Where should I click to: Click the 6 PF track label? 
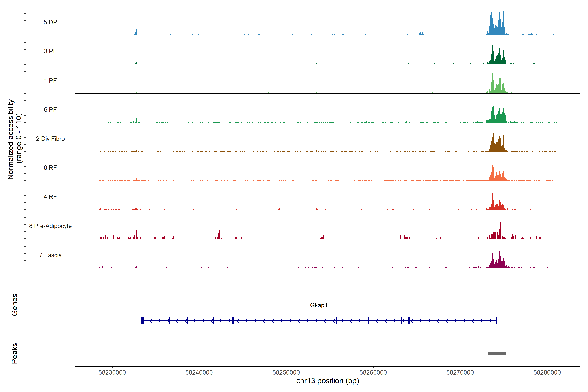(x=50, y=109)
